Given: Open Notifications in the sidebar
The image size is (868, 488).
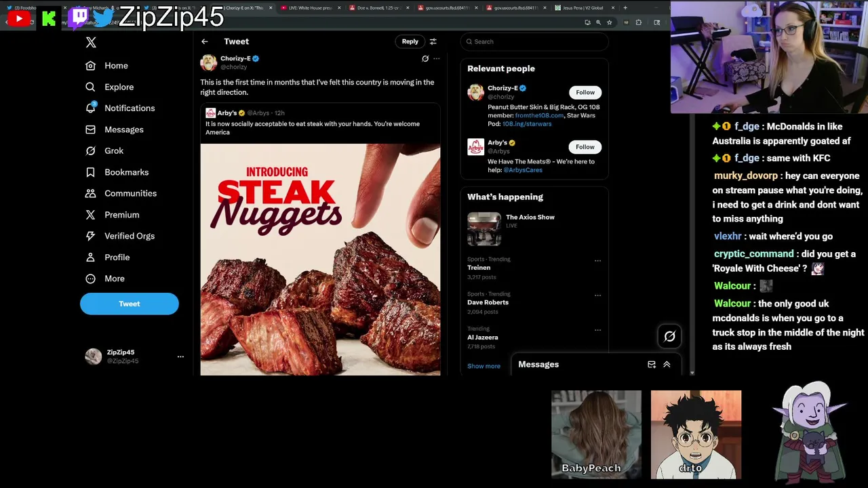Looking at the screenshot, I should [x=120, y=108].
